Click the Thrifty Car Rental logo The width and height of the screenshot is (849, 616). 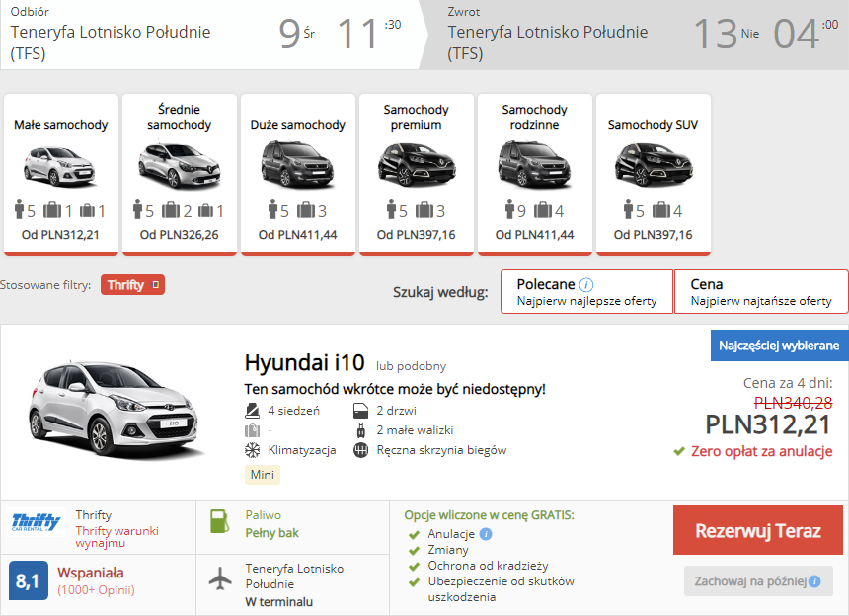[x=36, y=522]
